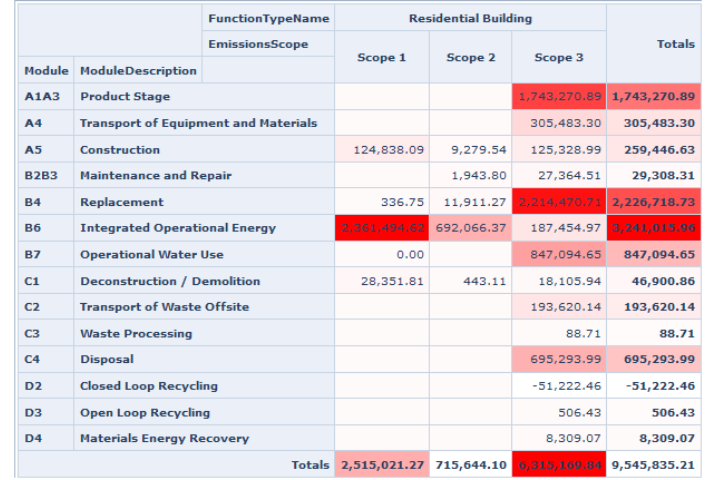Click the Totals column header at top right

(676, 44)
